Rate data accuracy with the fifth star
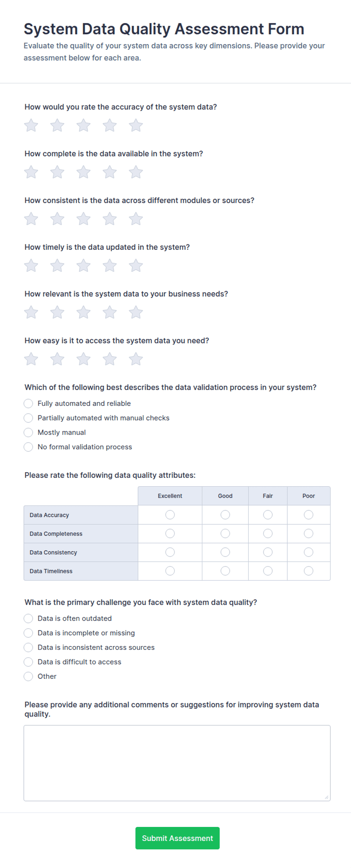 click(136, 126)
